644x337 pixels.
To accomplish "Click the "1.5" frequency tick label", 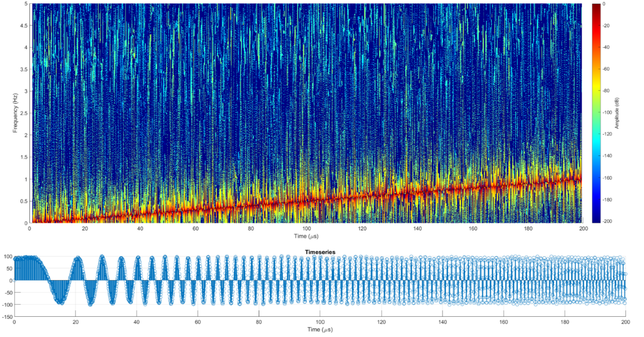I will pos(24,157).
